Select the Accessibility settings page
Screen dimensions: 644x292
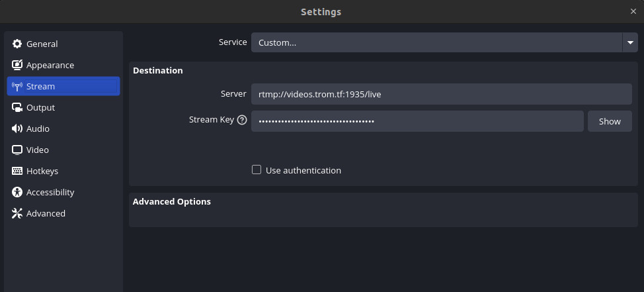click(63, 192)
